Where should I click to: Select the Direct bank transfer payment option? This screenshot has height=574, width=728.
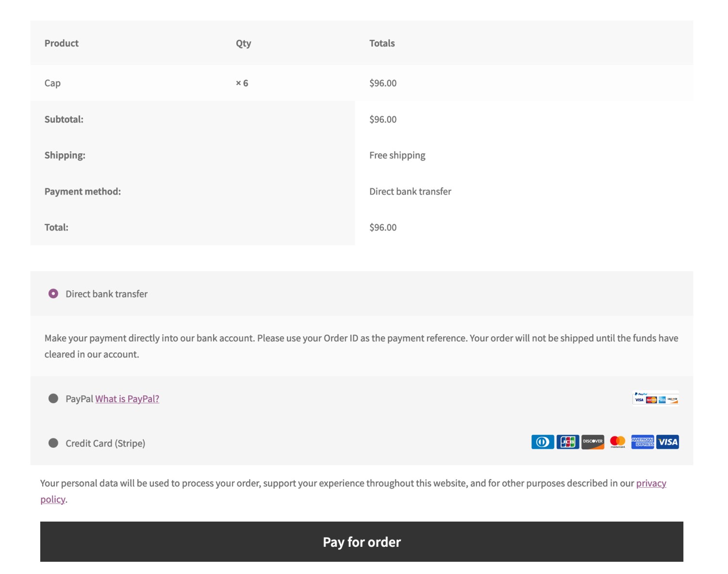(53, 294)
